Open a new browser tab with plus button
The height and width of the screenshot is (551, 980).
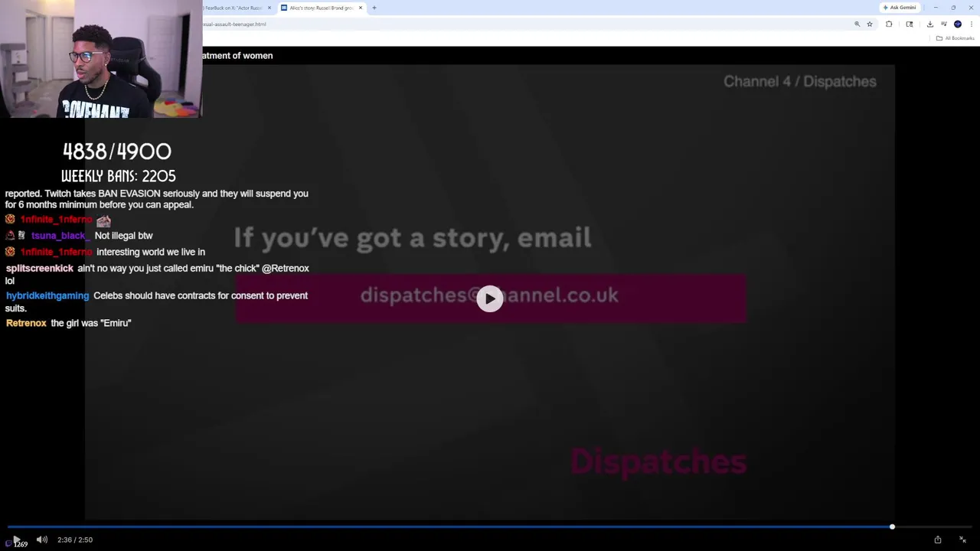(x=374, y=8)
